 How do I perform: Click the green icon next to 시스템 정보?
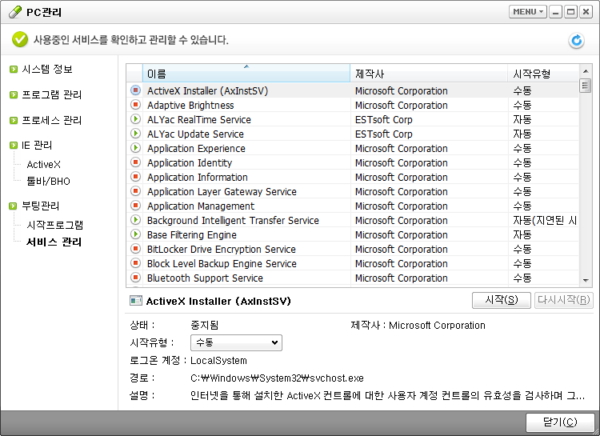[13, 70]
